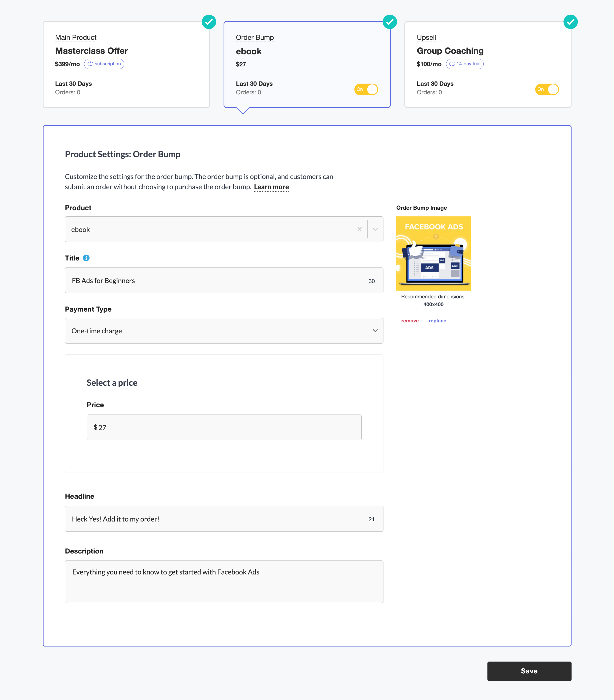The height and width of the screenshot is (700, 614).
Task: Click the Main Product green checkmark badge
Action: (x=209, y=22)
